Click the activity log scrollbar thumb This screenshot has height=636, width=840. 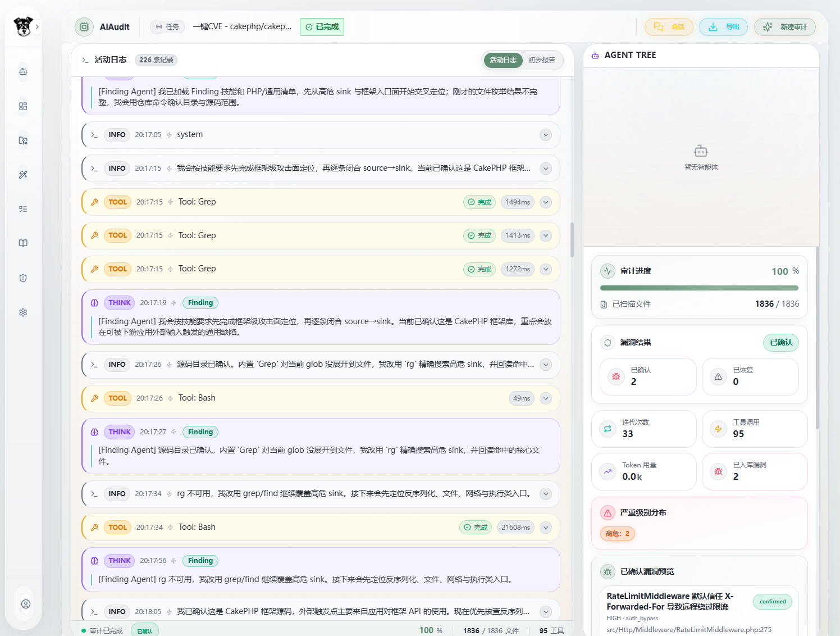pos(572,240)
